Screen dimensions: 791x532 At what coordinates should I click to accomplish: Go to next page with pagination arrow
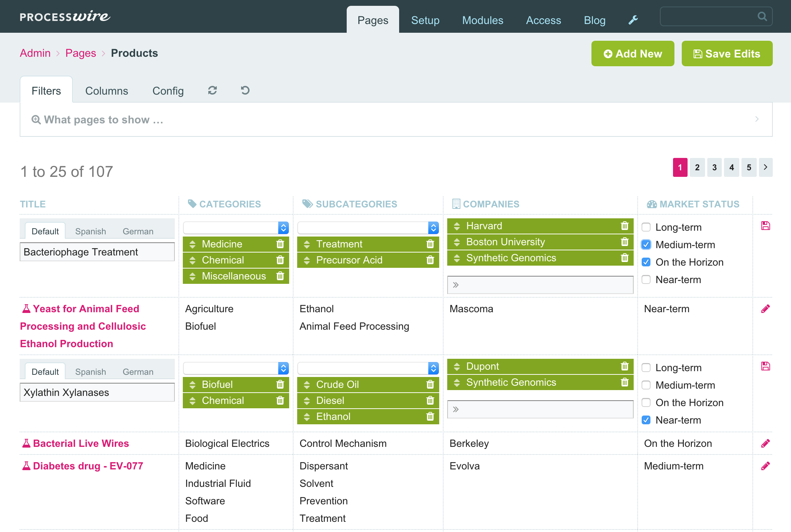tap(766, 167)
